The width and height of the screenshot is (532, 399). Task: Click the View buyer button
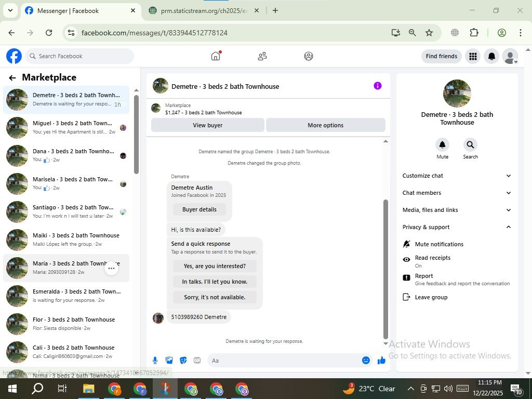point(208,125)
